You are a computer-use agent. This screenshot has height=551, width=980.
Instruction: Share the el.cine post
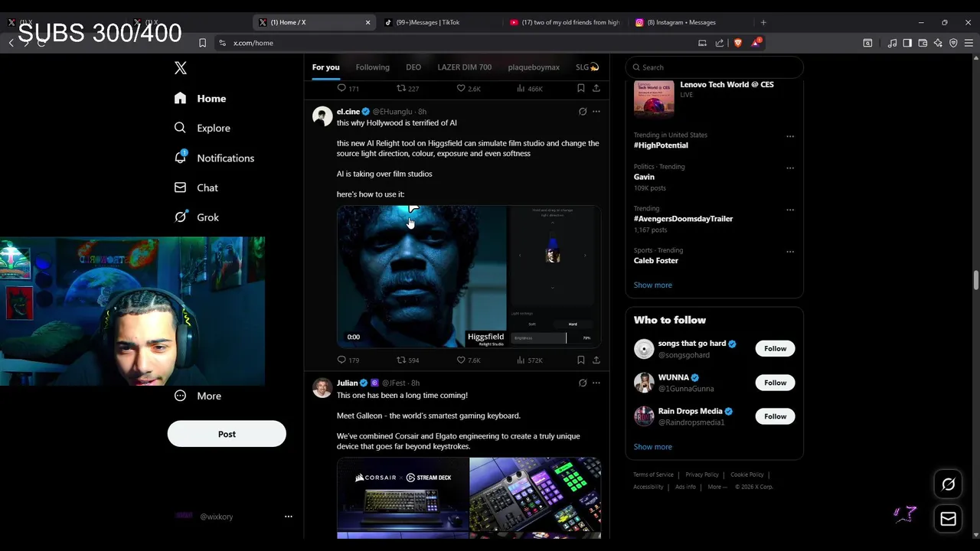(596, 360)
